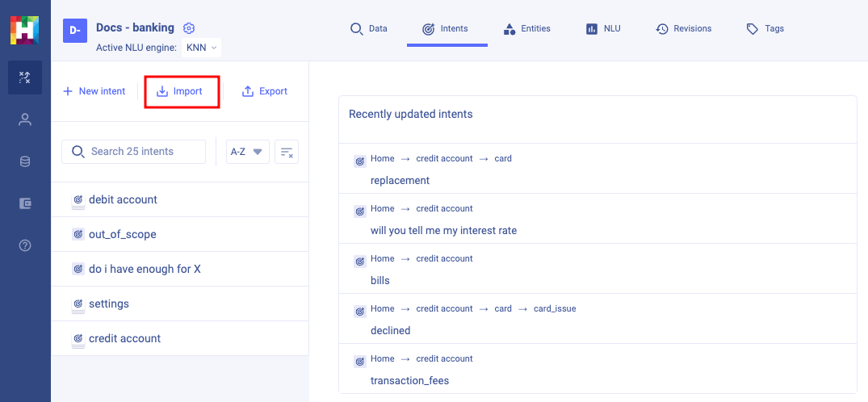This screenshot has width=868, height=402.
Task: Open the recently updated declined intent
Action: tap(391, 330)
